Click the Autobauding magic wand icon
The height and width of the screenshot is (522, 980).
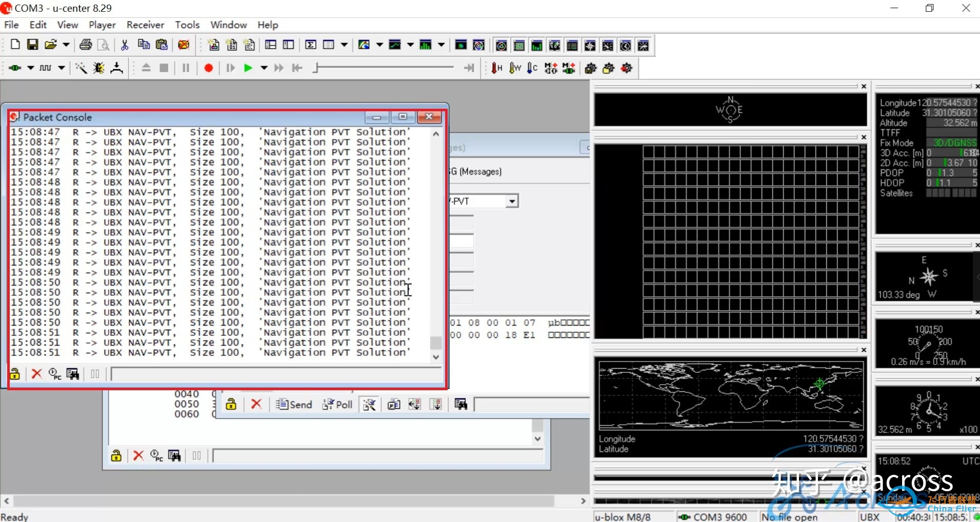coord(81,68)
